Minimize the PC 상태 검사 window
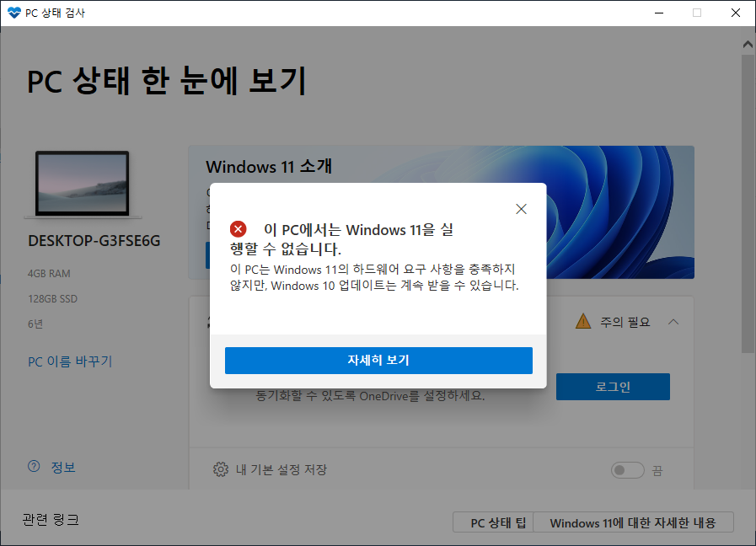The image size is (756, 546). (x=659, y=13)
